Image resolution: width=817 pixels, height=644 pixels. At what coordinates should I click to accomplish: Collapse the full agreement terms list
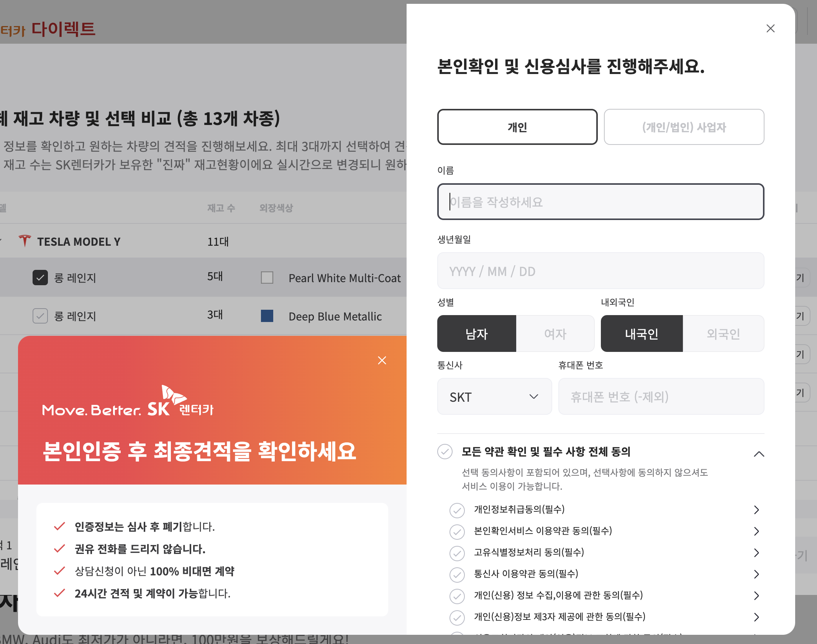point(758,454)
